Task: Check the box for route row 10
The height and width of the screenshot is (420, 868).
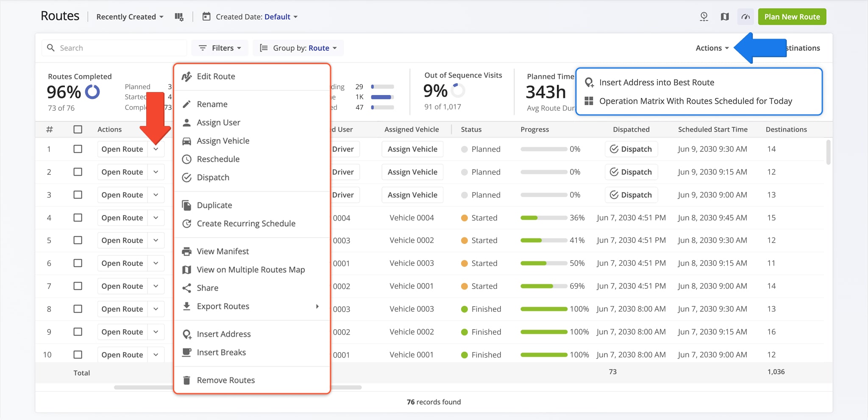Action: coord(78,355)
